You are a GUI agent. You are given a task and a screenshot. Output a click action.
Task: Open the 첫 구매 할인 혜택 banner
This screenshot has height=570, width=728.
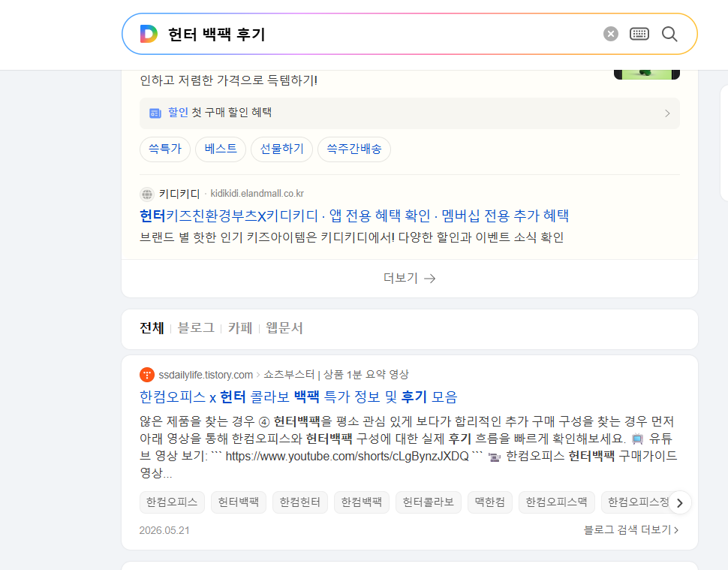tap(410, 113)
